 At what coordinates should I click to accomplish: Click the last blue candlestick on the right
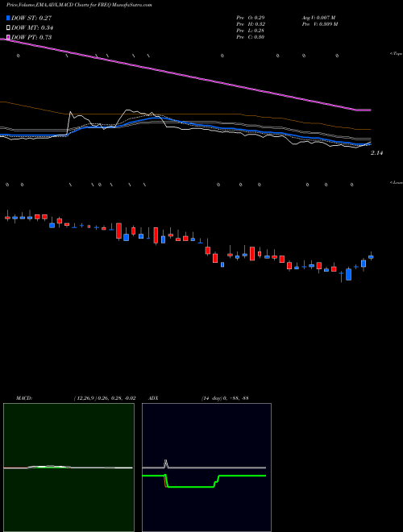tap(371, 257)
